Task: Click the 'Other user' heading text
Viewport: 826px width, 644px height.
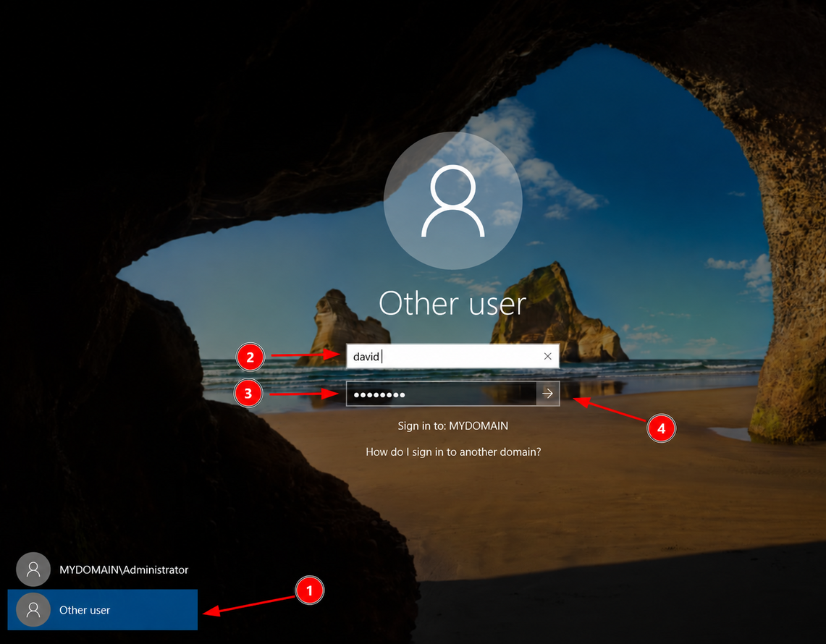Action: 452,304
